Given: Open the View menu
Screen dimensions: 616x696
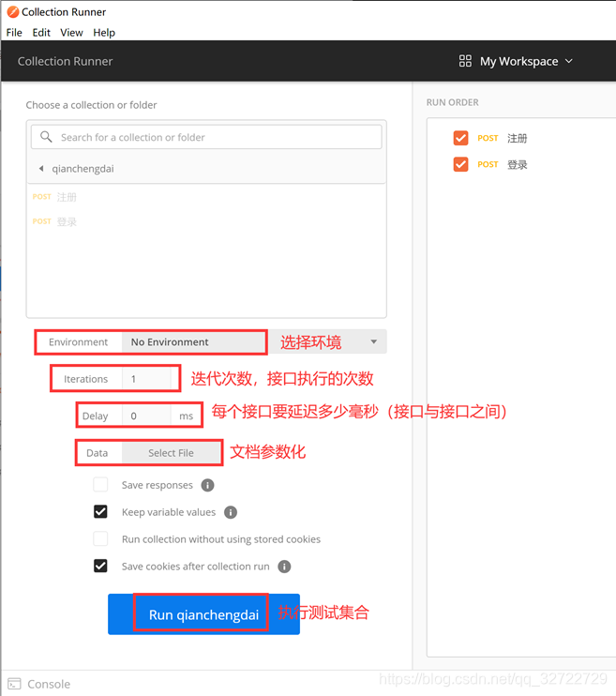Looking at the screenshot, I should tap(71, 33).
